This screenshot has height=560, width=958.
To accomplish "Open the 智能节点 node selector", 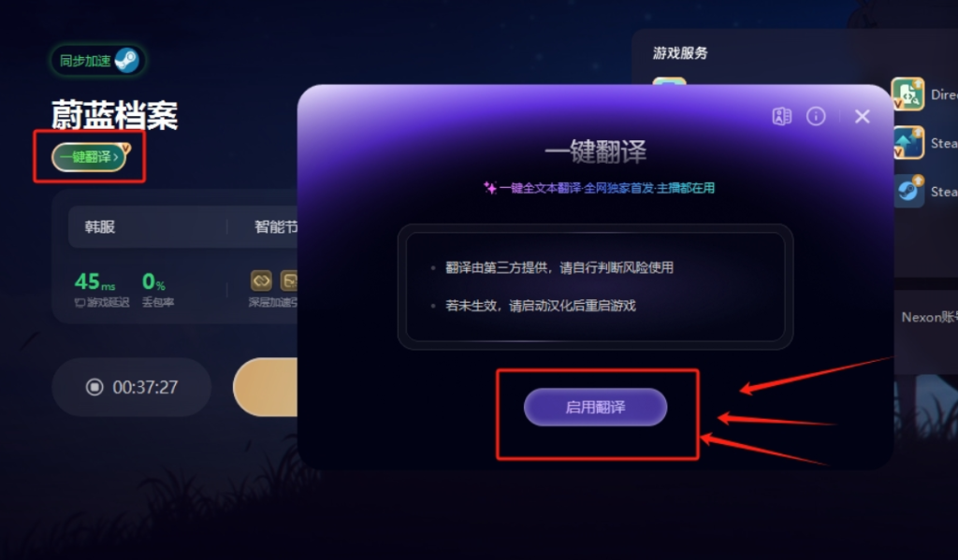I will point(276,226).
